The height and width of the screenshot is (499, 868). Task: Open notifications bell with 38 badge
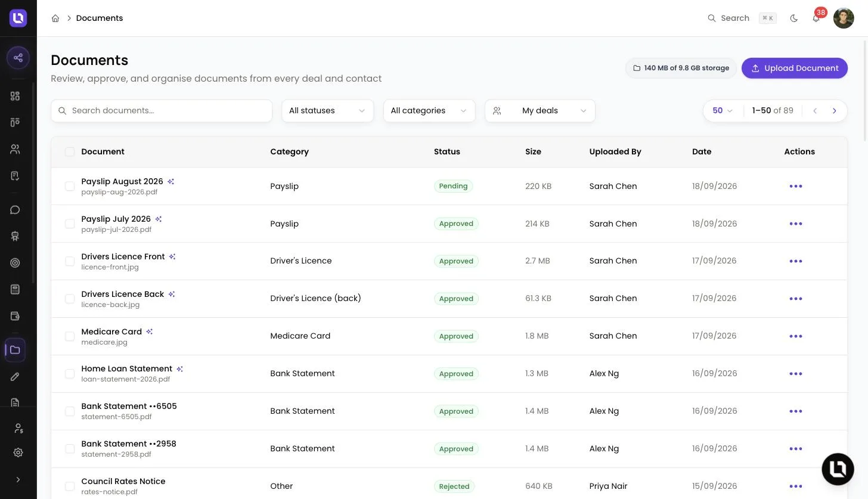[x=816, y=18]
